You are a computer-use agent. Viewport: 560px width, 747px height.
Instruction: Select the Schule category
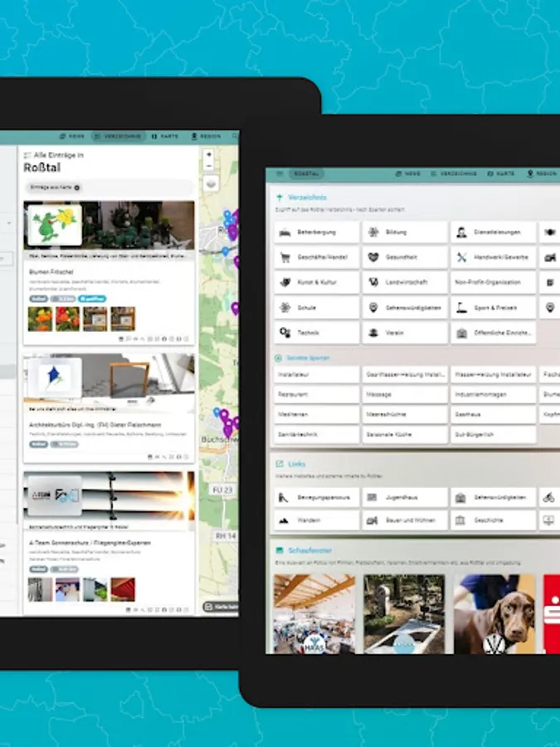(x=317, y=308)
